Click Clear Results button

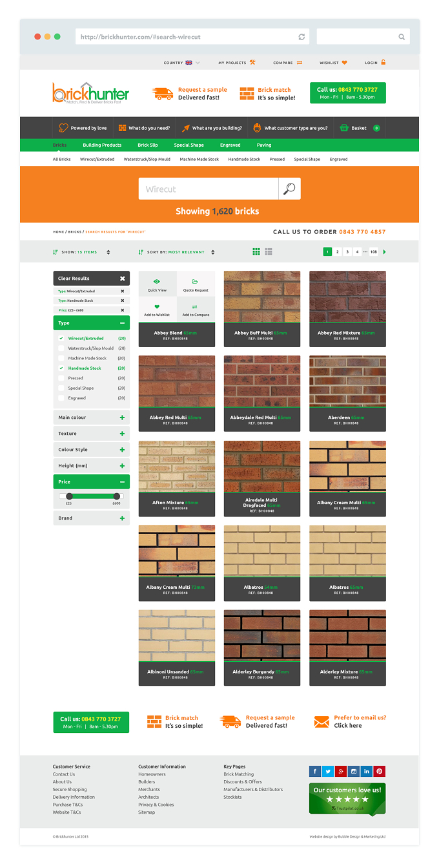point(91,278)
